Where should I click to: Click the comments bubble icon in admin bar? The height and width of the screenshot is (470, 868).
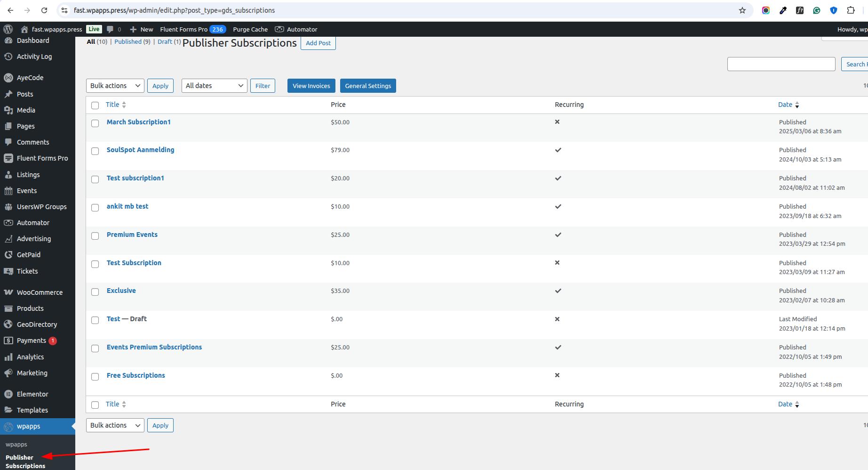(x=110, y=29)
